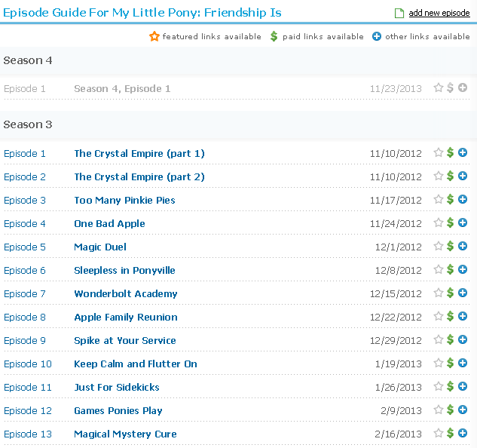The height and width of the screenshot is (448, 477).
Task: Click the Season 4 heading
Action: click(x=28, y=60)
